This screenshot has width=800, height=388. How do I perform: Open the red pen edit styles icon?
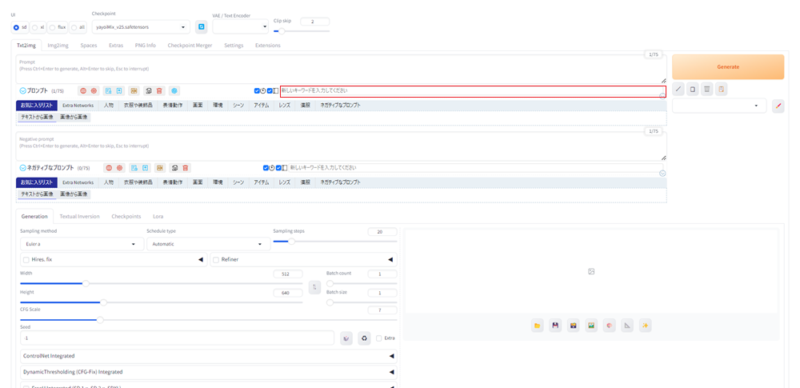tap(778, 106)
